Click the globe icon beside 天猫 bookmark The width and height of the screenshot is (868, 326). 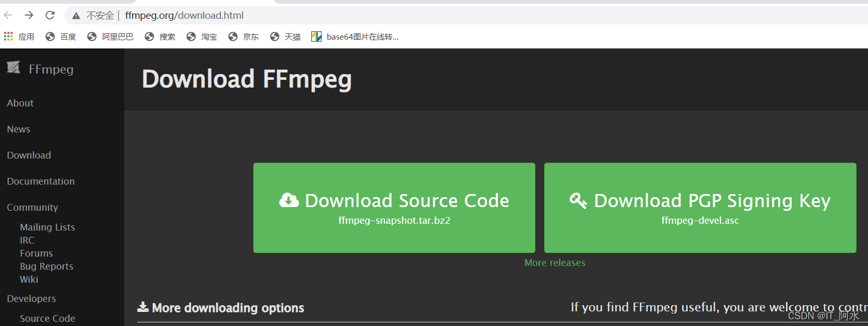pos(275,37)
